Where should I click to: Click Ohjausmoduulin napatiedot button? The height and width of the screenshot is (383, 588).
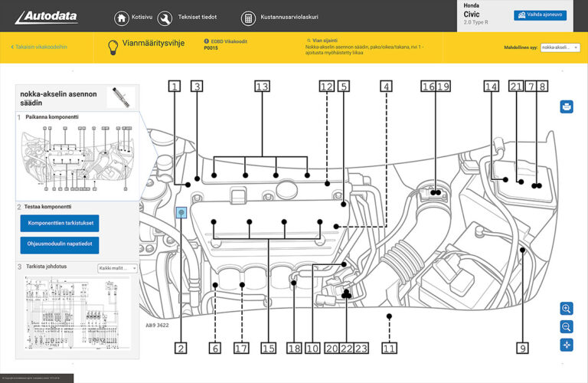click(x=60, y=245)
